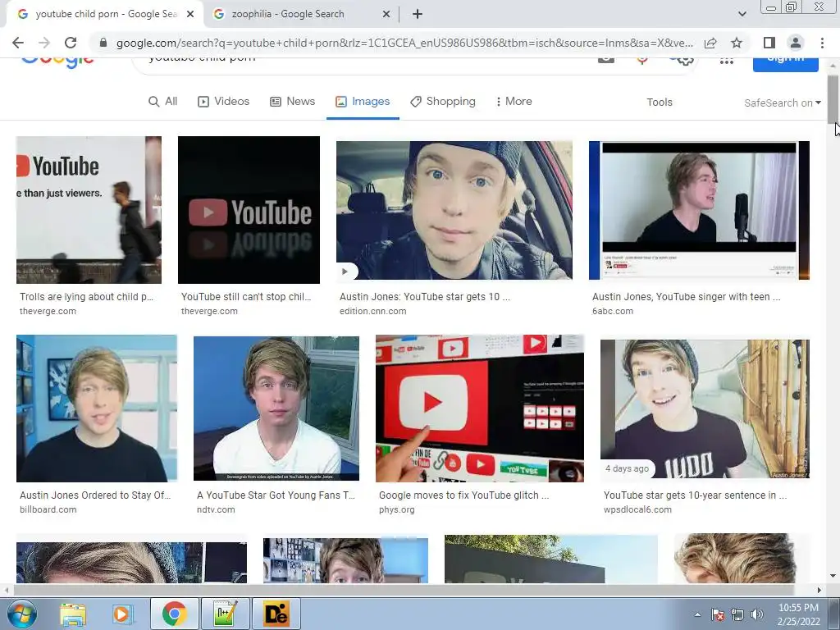The height and width of the screenshot is (630, 840).
Task: Click the browser forward arrow
Action: (x=44, y=43)
